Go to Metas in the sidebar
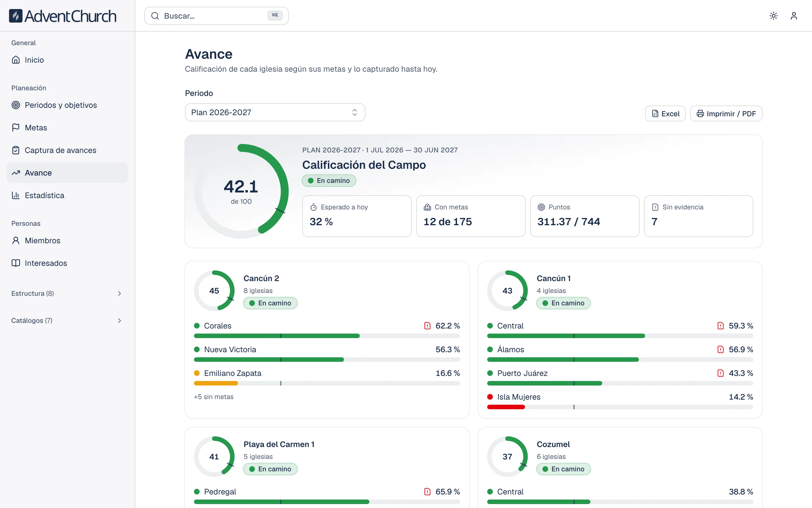 tap(67, 128)
